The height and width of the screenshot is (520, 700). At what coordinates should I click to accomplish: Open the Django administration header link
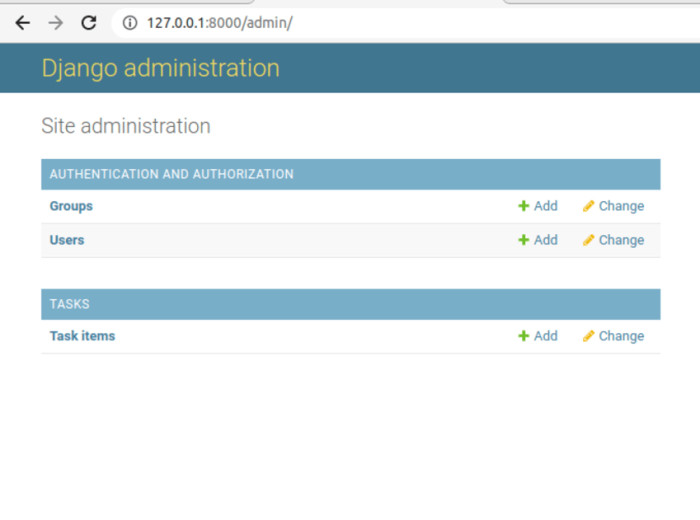click(x=161, y=68)
